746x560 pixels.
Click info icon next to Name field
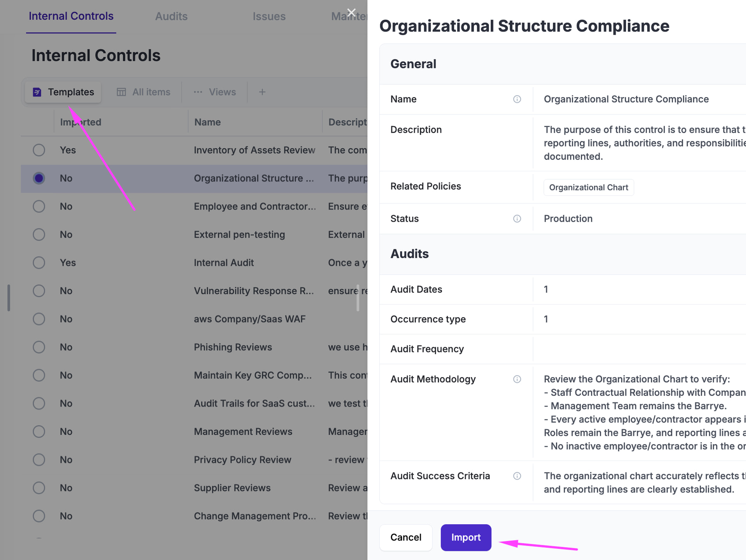[517, 99]
